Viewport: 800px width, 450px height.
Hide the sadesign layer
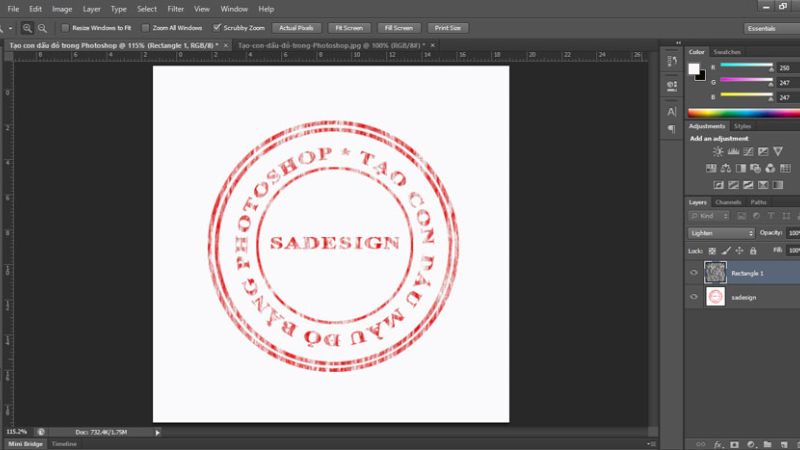coord(693,297)
